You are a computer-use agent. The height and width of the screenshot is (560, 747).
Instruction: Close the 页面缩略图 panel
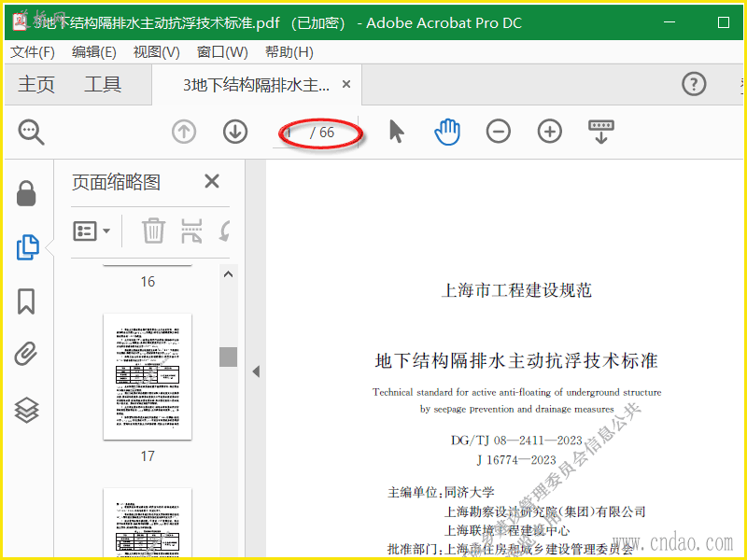click(212, 181)
